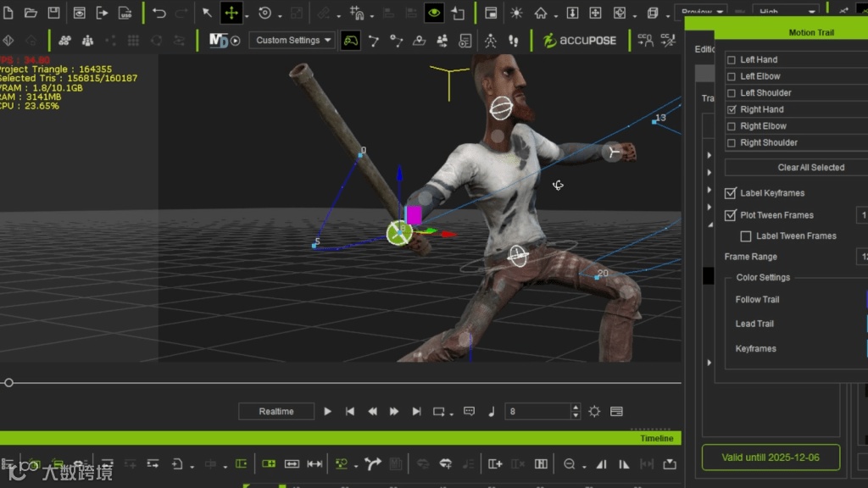Enable the Left Hand checkbox
868x488 pixels.
[x=732, y=60]
